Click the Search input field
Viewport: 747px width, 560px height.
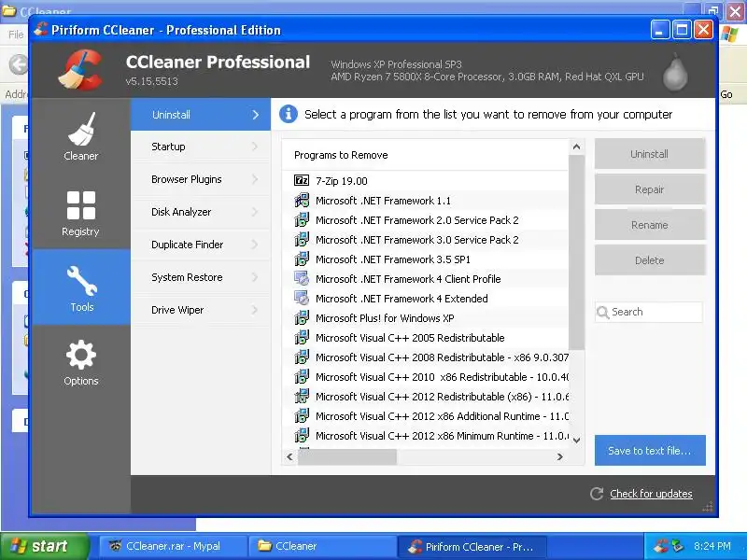click(649, 312)
